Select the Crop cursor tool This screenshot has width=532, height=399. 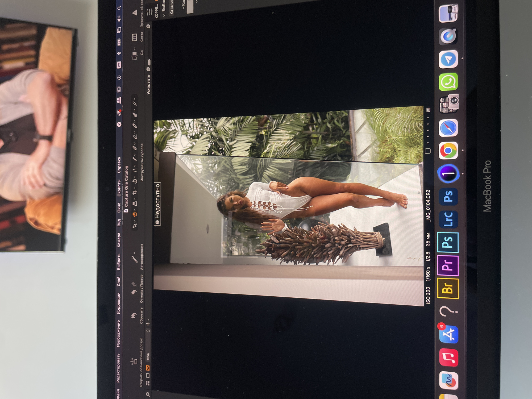click(135, 192)
